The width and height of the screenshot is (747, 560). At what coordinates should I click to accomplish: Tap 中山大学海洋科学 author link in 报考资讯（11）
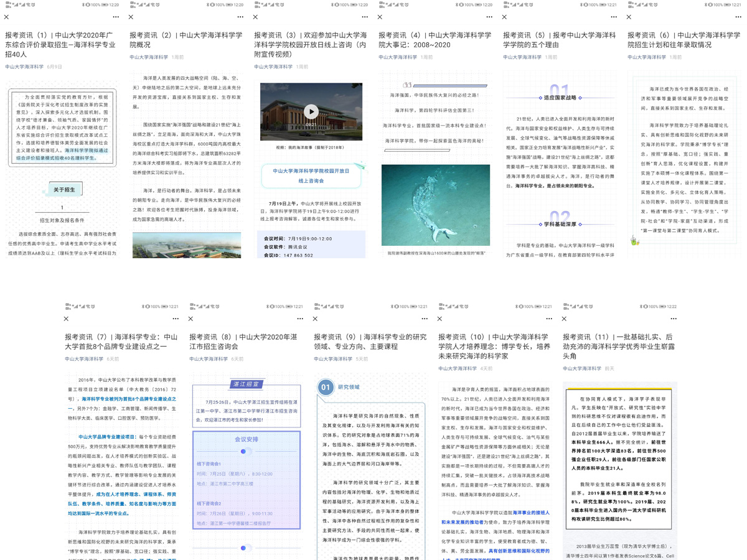coord(582,368)
